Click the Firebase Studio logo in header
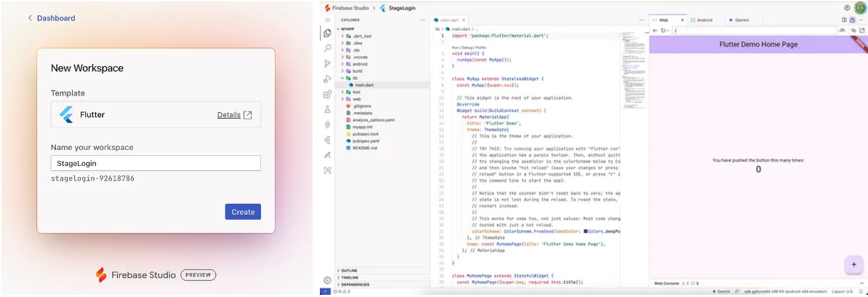The width and height of the screenshot is (868, 297). (327, 8)
